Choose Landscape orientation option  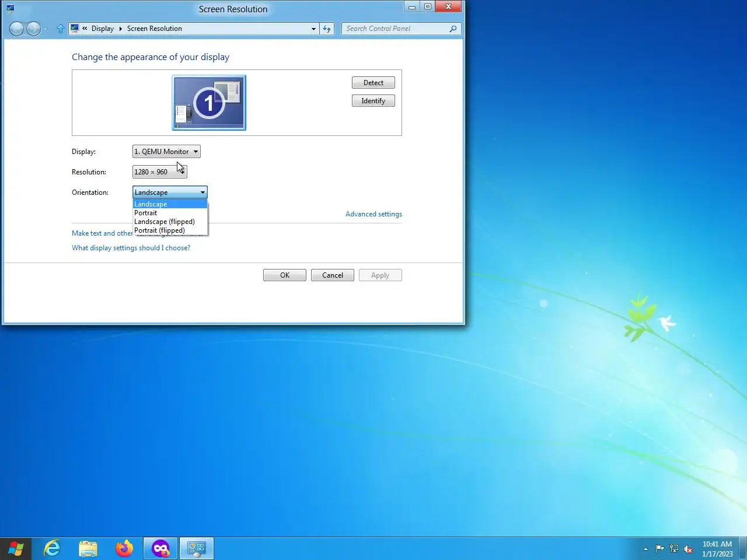170,204
